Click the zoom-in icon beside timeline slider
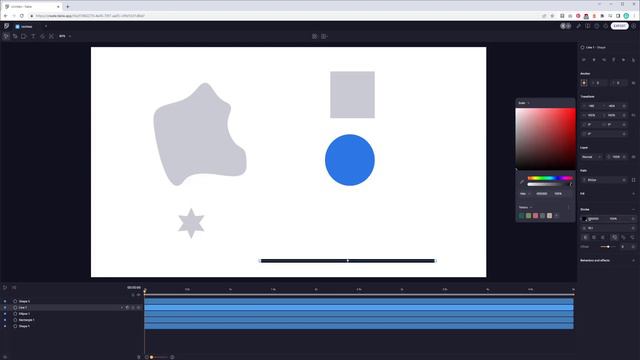The width and height of the screenshot is (640, 360). 172,357
